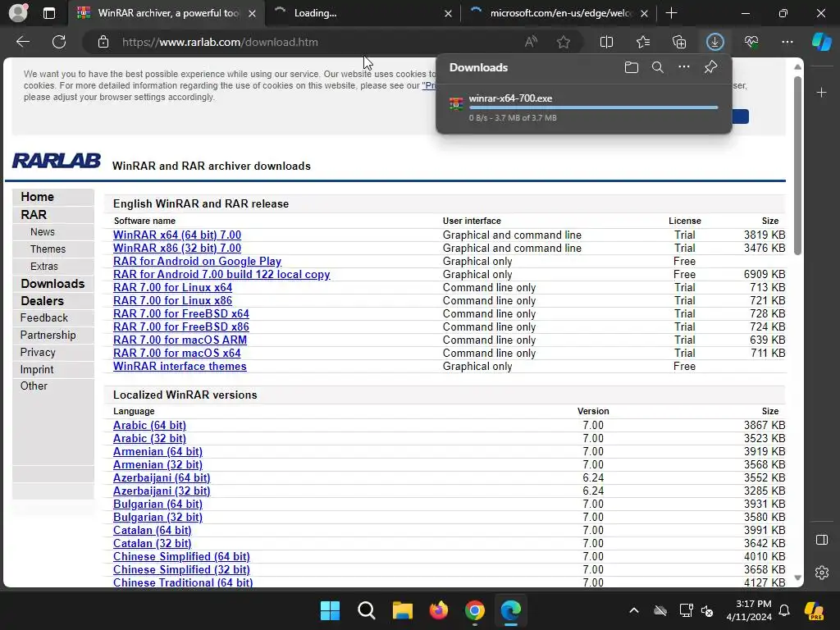Open Home in RARLAB sidebar
Screen dimensions: 840x630
[37, 197]
